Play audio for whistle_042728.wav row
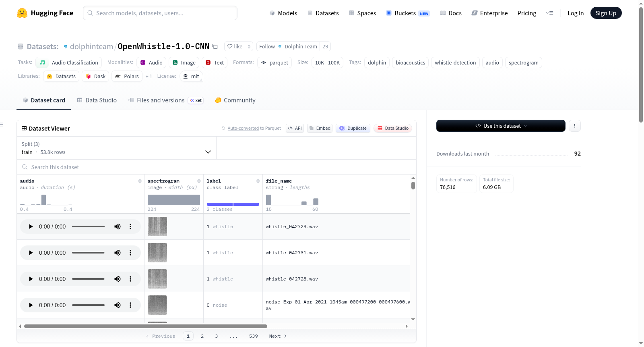 click(31, 279)
